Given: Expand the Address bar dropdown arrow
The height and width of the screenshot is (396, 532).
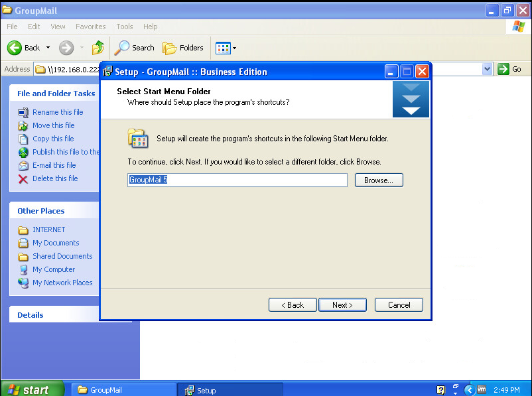Looking at the screenshot, I should [x=488, y=69].
